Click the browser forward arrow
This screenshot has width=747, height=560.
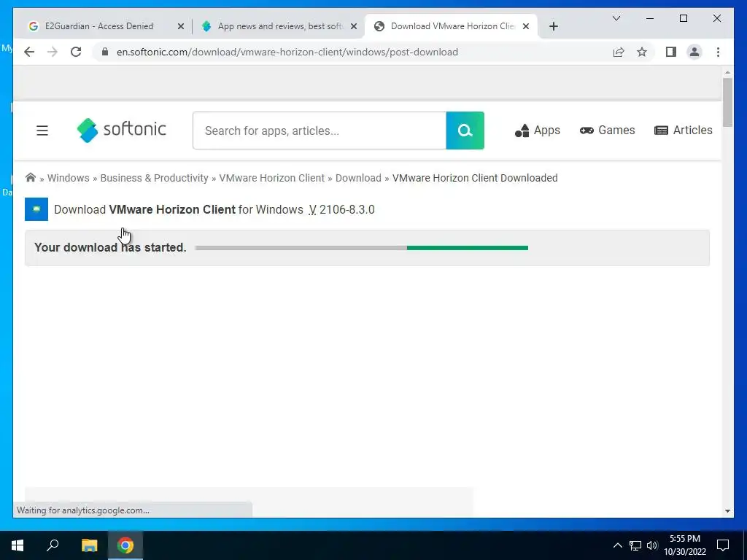53,52
